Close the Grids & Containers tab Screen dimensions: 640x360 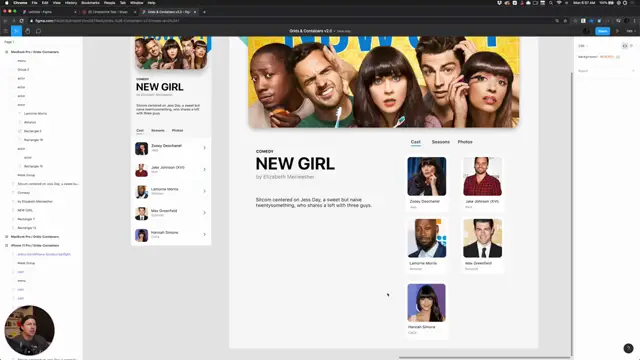195,12
